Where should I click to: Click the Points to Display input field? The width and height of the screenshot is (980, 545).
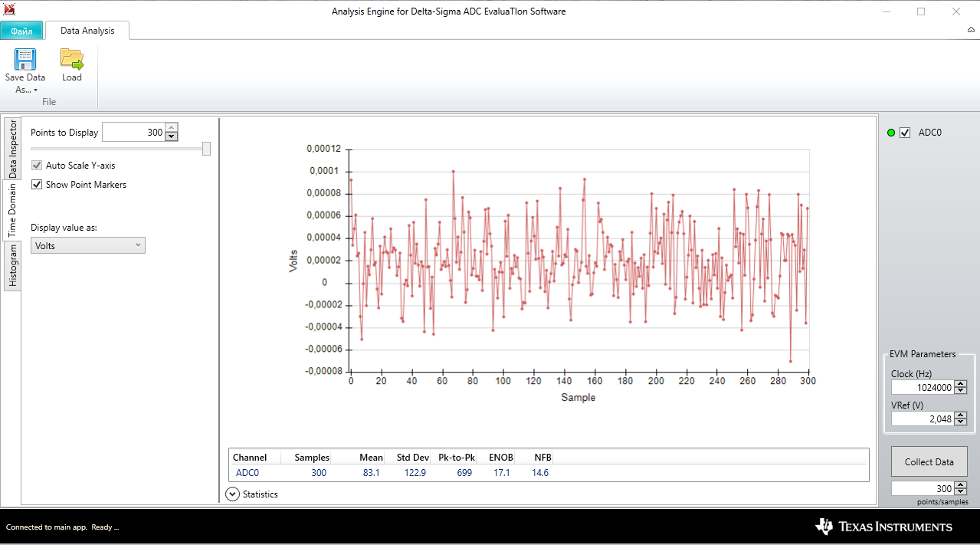[133, 133]
